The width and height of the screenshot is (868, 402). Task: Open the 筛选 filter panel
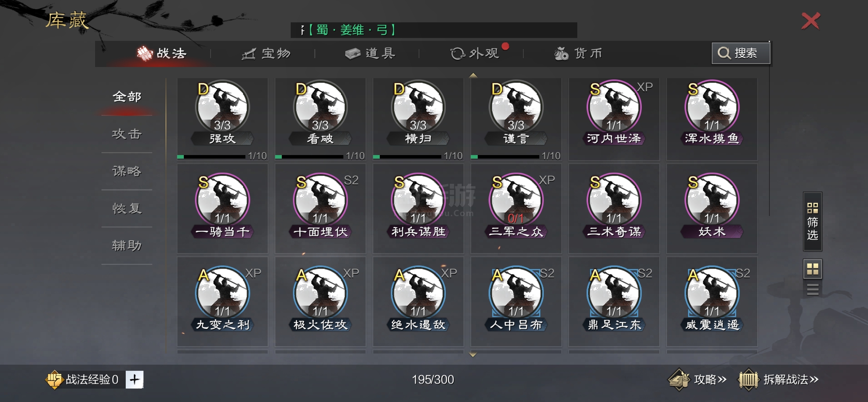pos(812,221)
